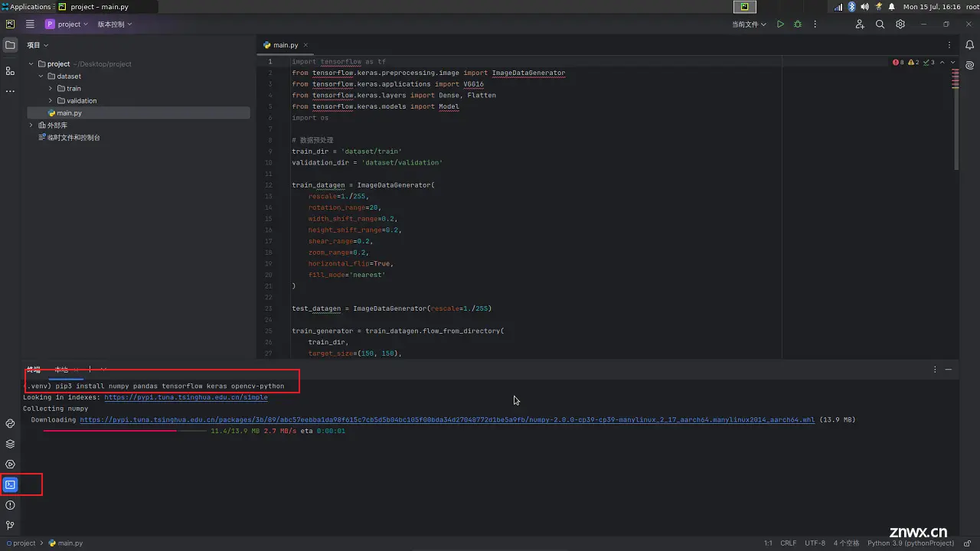Click the warnings count indicator showing 2
Viewport: 980px width, 551px height.
pos(913,62)
